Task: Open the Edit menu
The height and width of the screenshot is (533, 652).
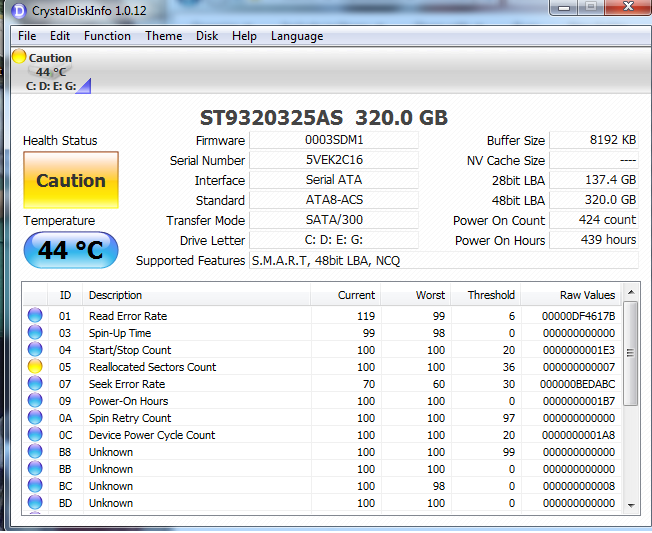Action: 60,36
